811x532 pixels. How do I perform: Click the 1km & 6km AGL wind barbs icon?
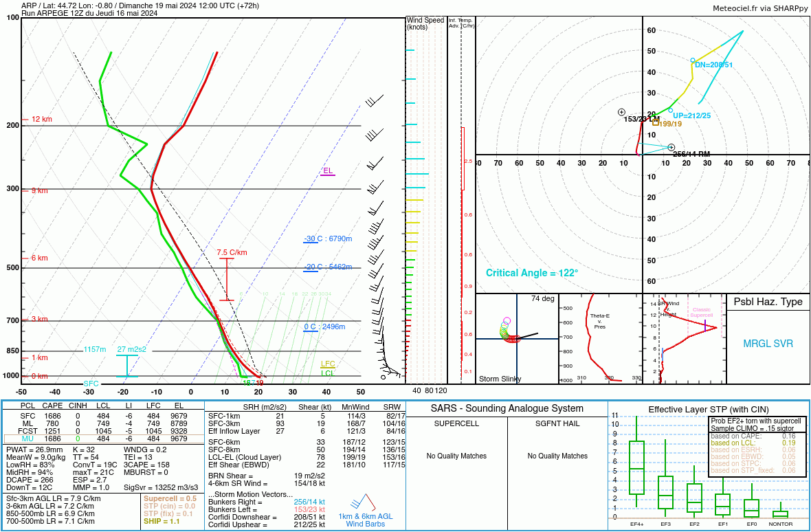click(362, 502)
